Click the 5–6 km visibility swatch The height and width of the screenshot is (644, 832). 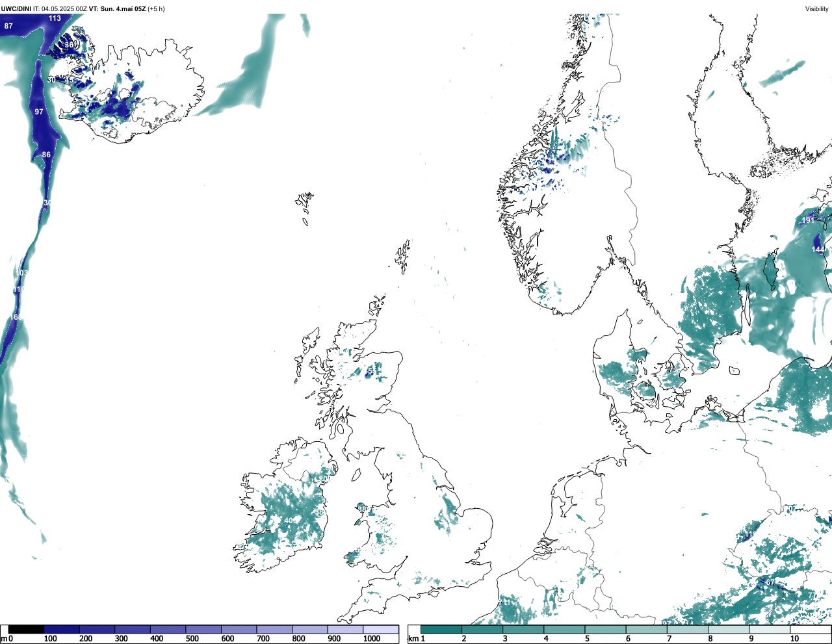(x=605, y=629)
